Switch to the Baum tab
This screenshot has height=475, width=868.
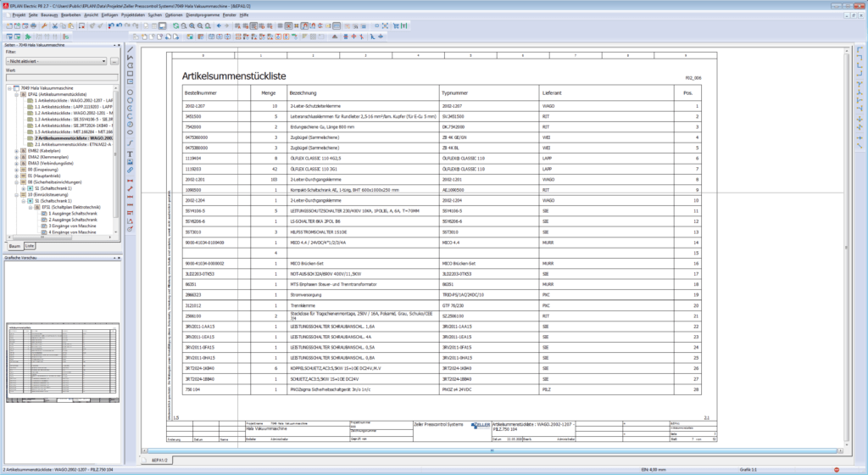pyautogui.click(x=15, y=246)
